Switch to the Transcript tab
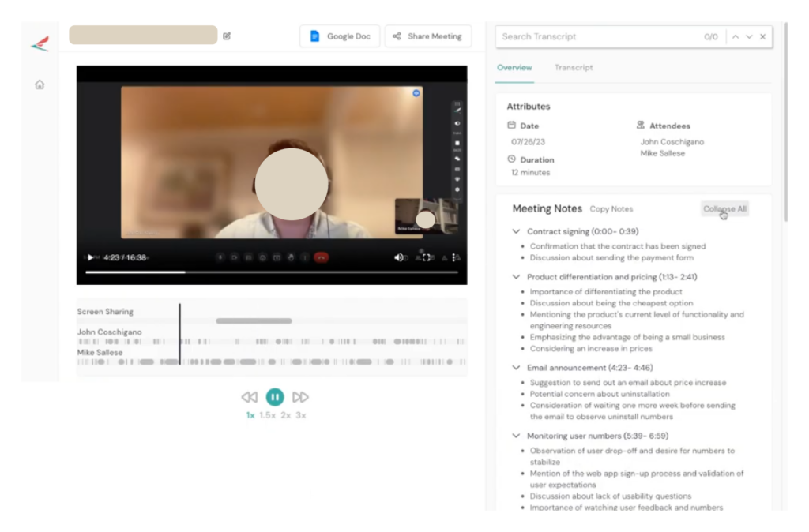 (x=573, y=68)
